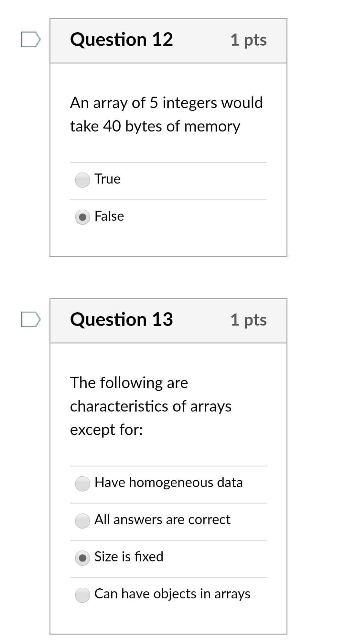
Task: Click the 'Size is fixed' label text
Action: point(129,556)
